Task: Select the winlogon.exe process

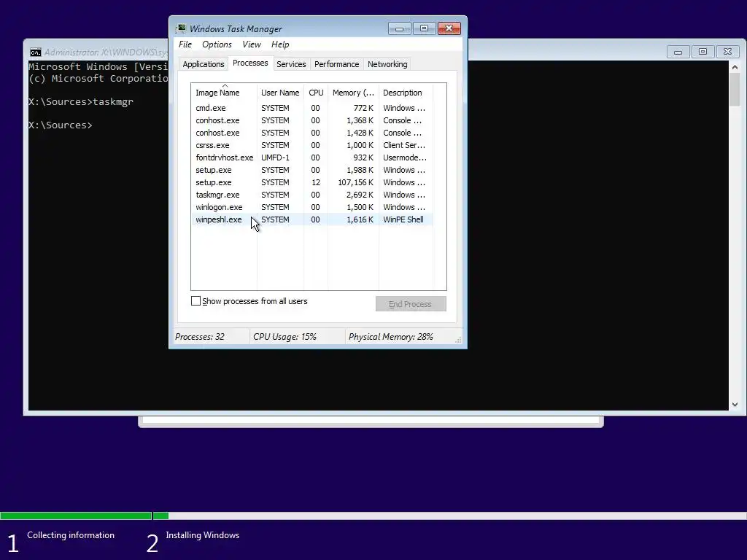Action: [312, 207]
